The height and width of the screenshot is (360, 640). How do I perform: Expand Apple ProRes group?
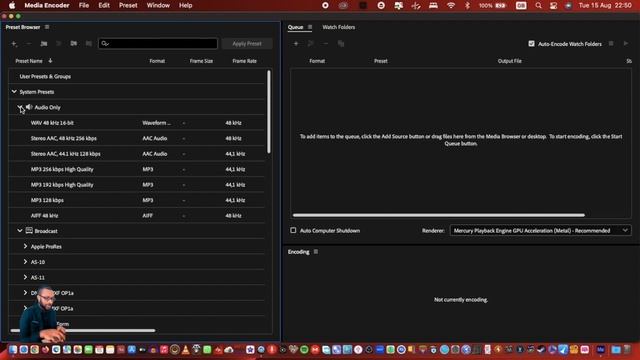click(x=25, y=246)
